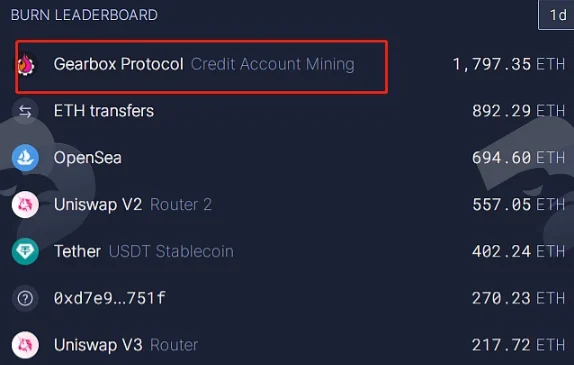Click the Gearbox Protocol flame icon
The image size is (574, 365).
pyautogui.click(x=26, y=64)
